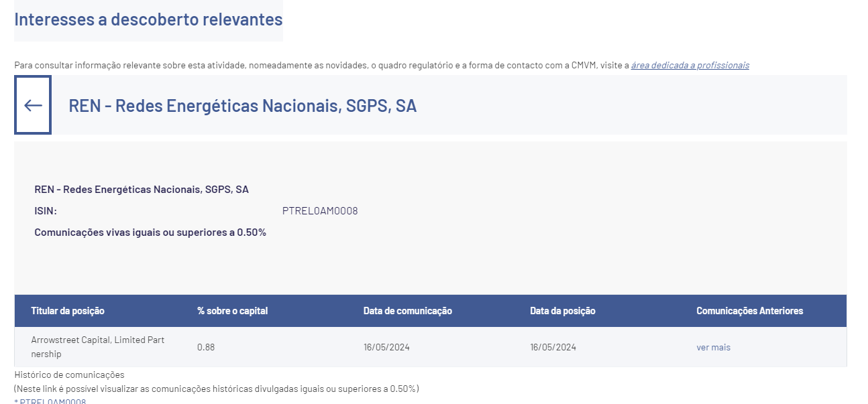Click "ver mais" for Arrowstreet Capital
Image resolution: width=868 pixels, height=404 pixels.
(713, 347)
